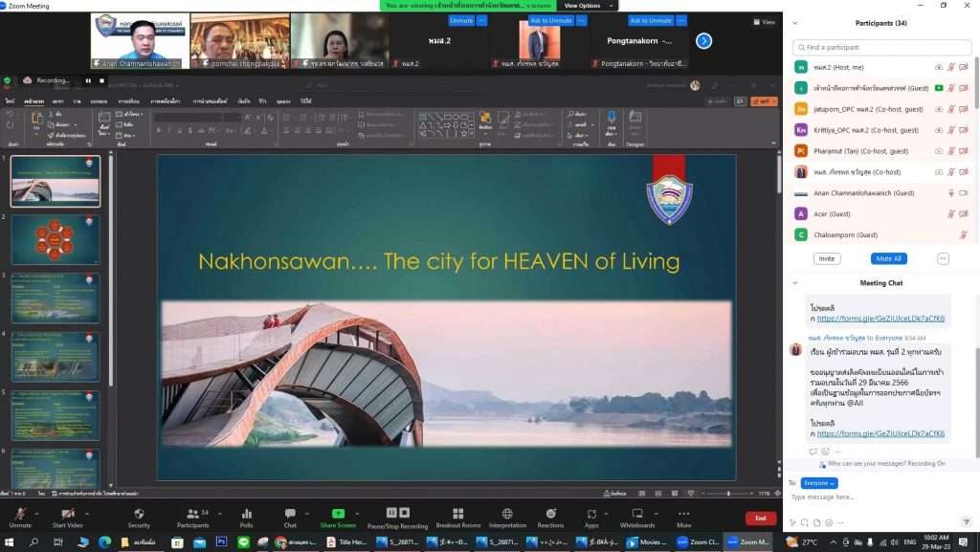Click the Participants icon in meeting toolbar
The image size is (980, 552).
point(193,514)
